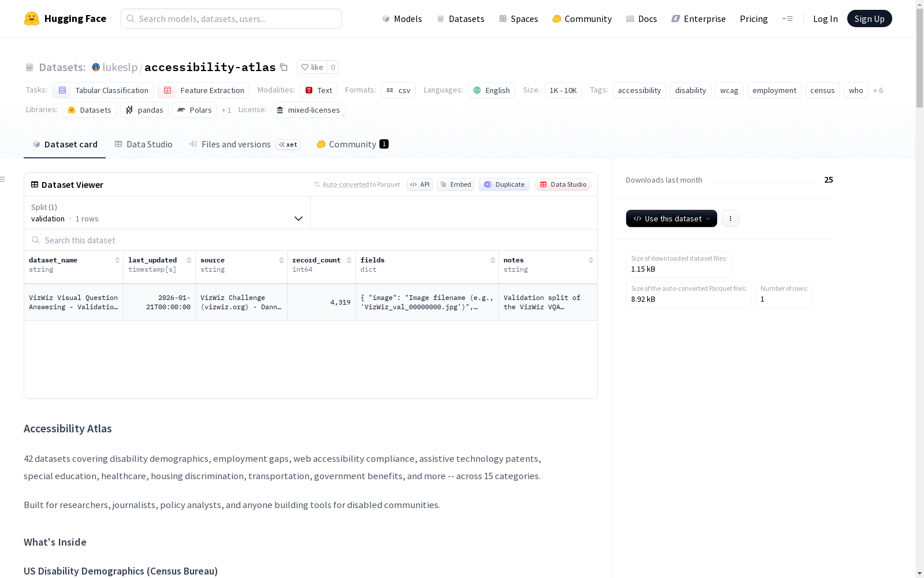Select the employment tag

click(x=774, y=90)
